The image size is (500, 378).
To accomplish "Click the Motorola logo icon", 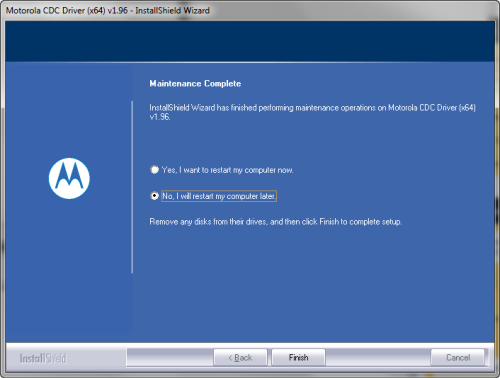I will [69, 178].
